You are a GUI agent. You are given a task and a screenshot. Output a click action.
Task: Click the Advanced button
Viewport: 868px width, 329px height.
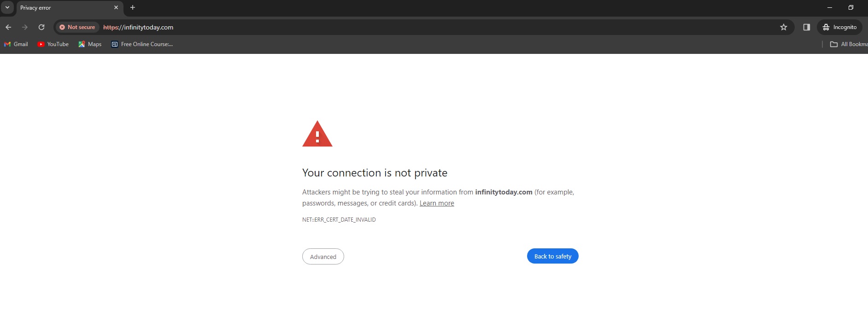point(323,257)
